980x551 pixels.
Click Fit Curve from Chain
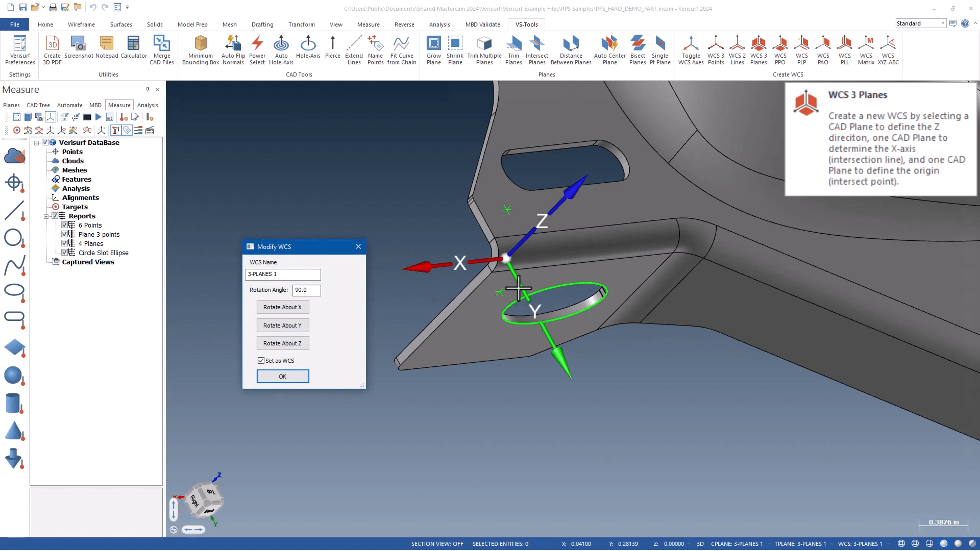click(402, 50)
